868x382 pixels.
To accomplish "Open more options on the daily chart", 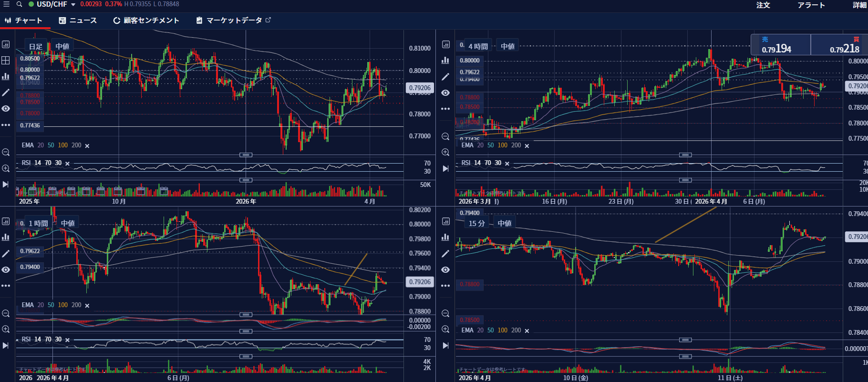I will [6, 125].
